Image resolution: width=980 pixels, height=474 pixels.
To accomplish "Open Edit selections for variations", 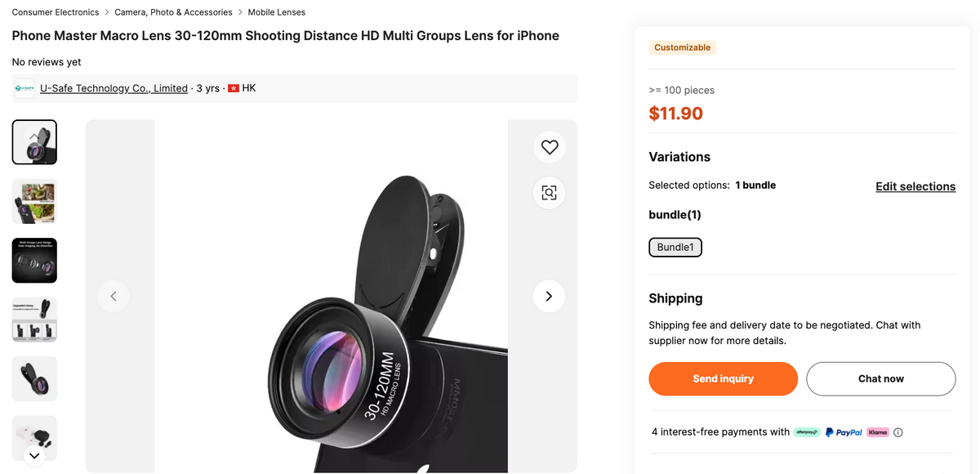I will tap(915, 186).
